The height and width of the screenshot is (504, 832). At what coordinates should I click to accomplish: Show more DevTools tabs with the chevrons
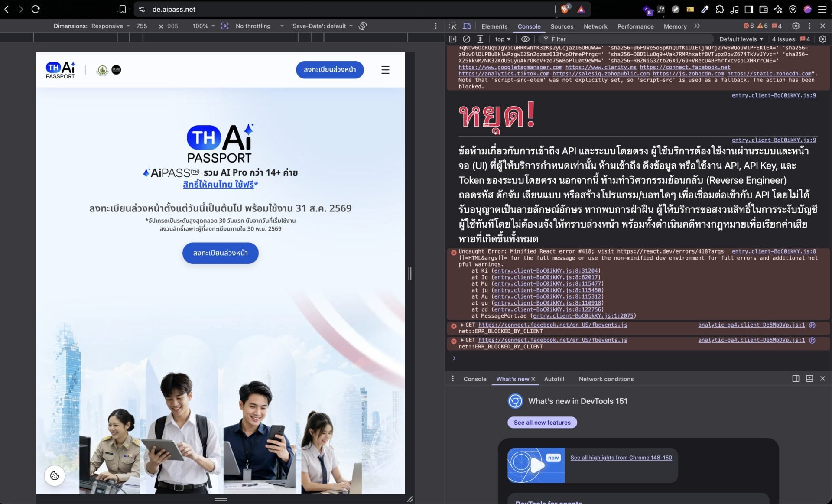click(x=697, y=26)
